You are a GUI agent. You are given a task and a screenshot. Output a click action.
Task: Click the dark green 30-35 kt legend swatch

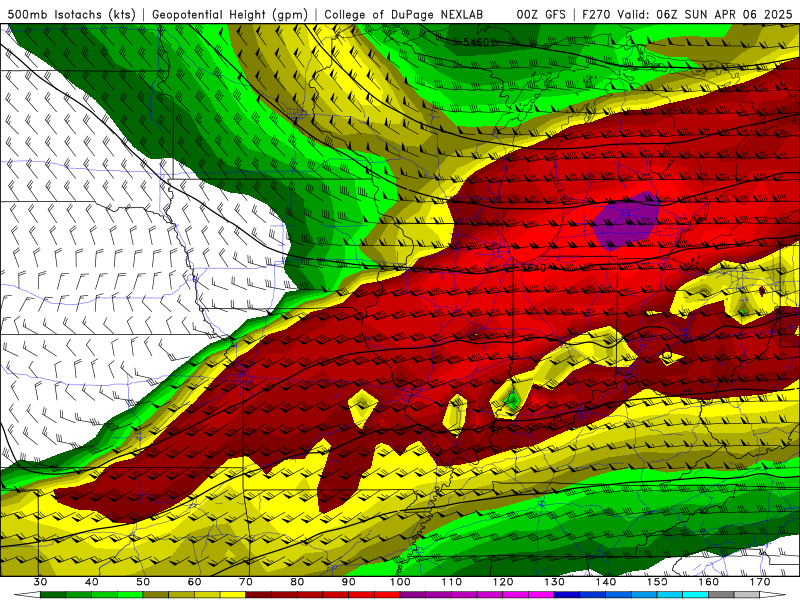point(53,595)
